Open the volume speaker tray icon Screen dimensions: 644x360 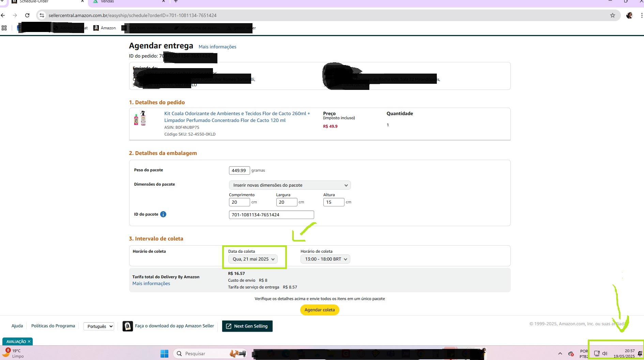pos(605,354)
